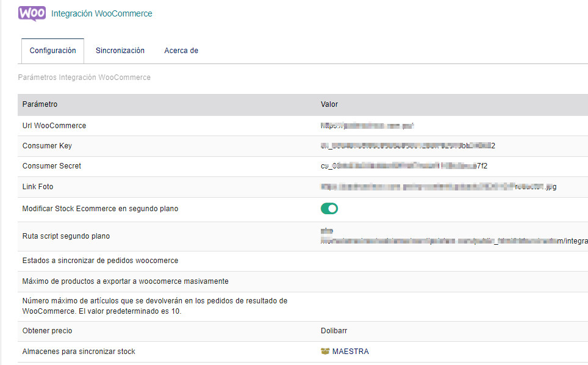Click the Integración WooCommerce title link
The height and width of the screenshot is (365, 588).
coord(102,13)
